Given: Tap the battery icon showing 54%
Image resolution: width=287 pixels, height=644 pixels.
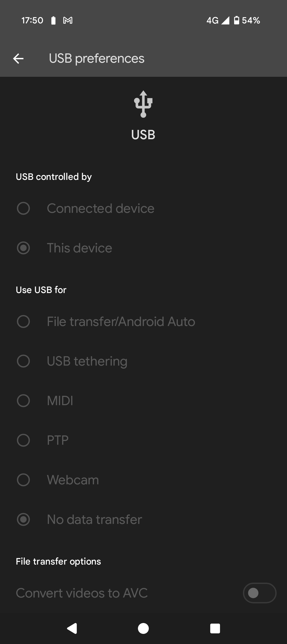Looking at the screenshot, I should pos(237,20).
